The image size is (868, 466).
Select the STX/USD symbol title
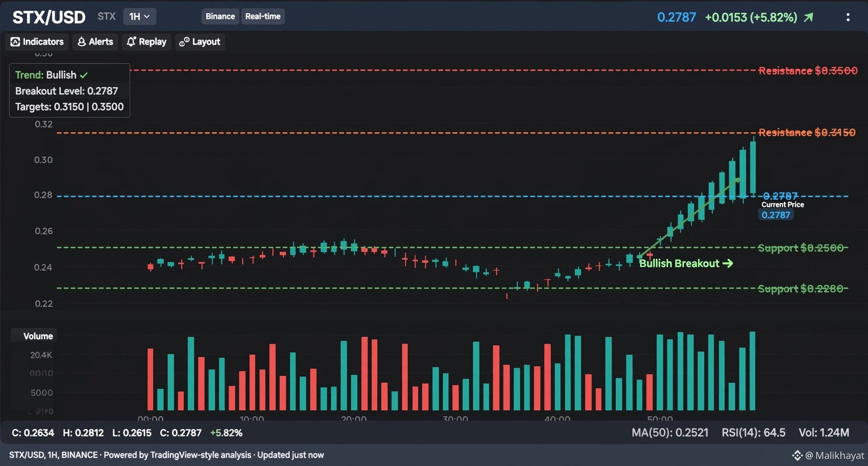[49, 17]
